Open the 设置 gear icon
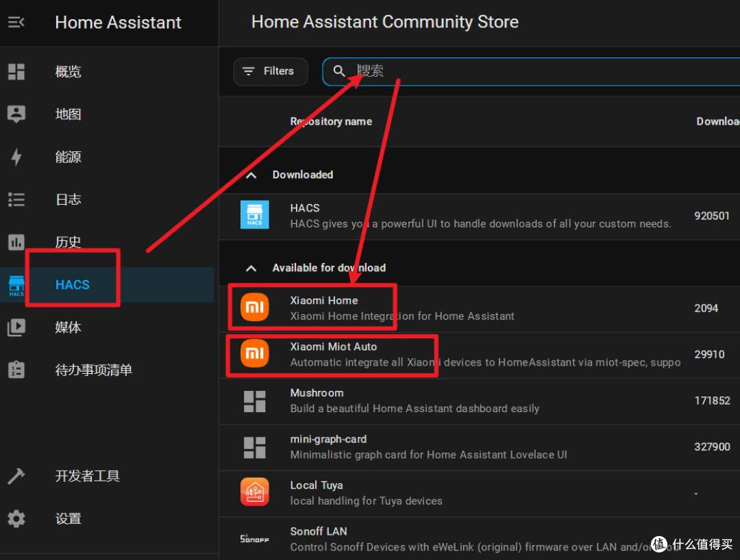Image resolution: width=740 pixels, height=560 pixels. (16, 518)
